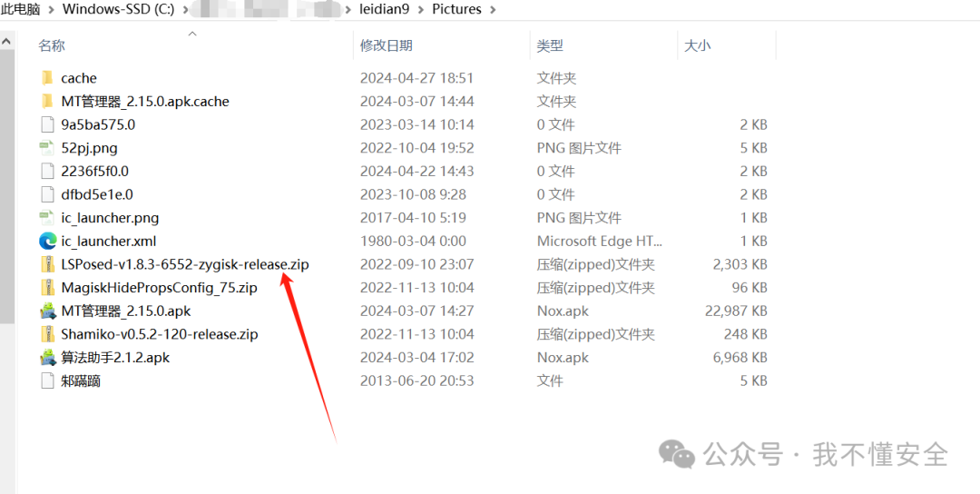
Task: Go to 此电脑 in the address bar
Action: (x=21, y=9)
